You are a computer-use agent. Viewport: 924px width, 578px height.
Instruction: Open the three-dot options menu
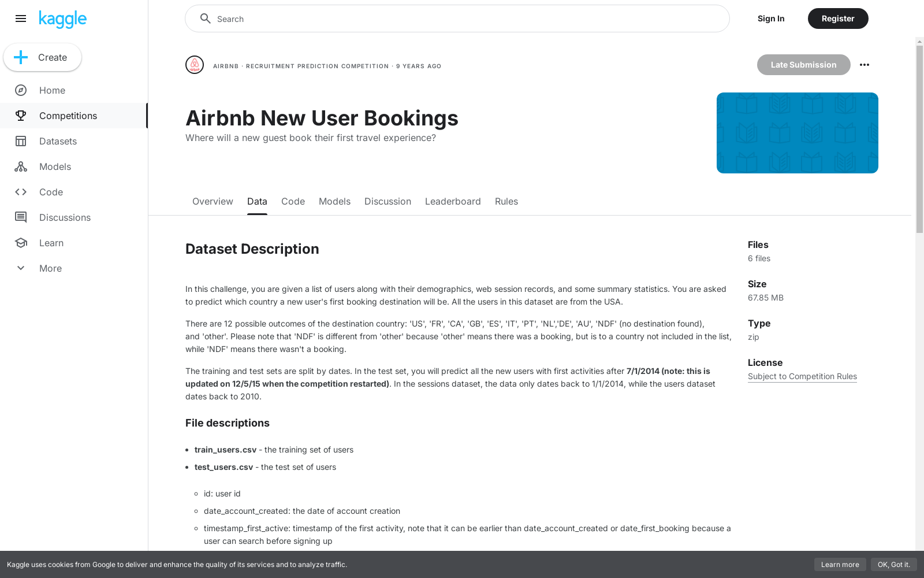click(x=865, y=65)
